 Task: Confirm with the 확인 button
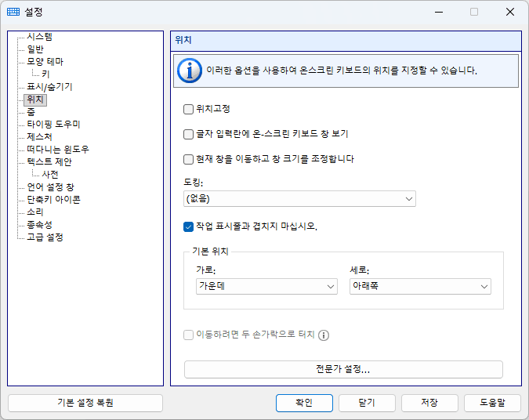304,403
